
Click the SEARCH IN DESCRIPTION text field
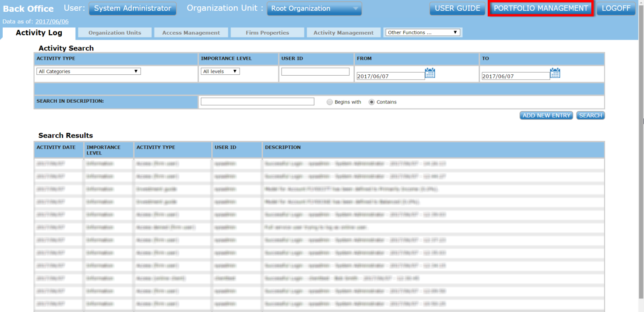tap(257, 101)
